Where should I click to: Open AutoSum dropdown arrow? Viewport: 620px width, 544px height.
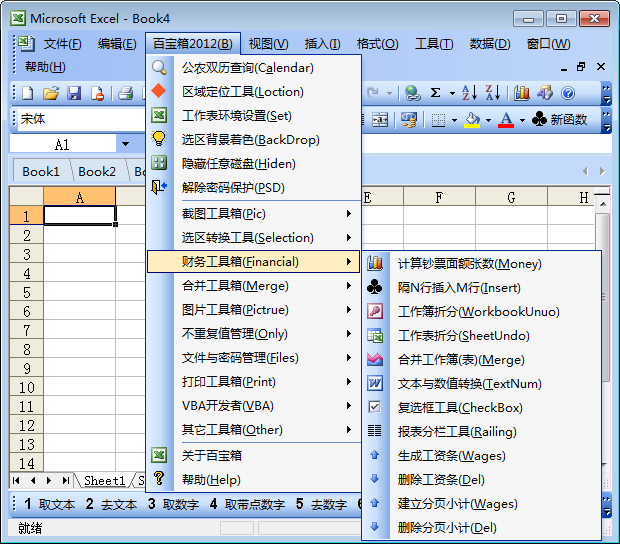[452, 94]
